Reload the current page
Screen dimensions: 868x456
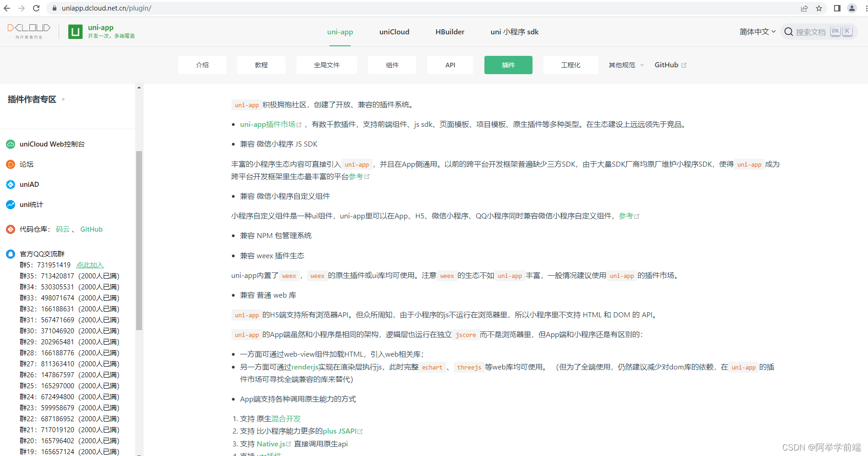point(37,8)
